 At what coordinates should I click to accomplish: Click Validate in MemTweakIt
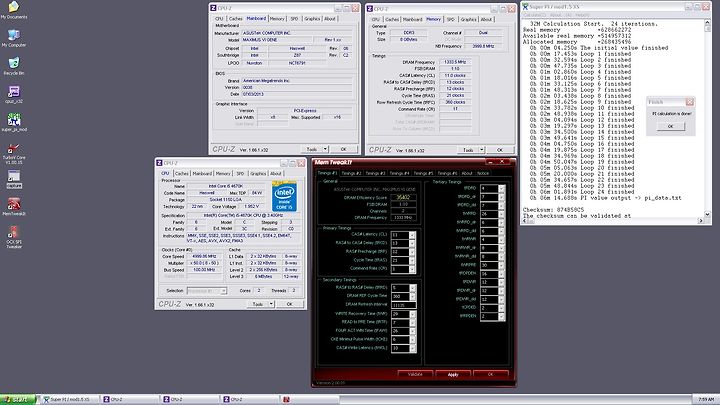(415, 375)
